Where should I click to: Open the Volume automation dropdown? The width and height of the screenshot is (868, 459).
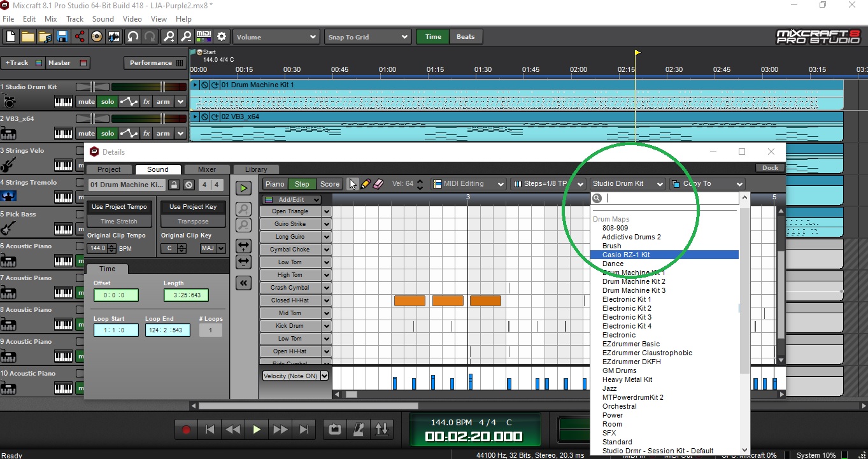coord(276,37)
